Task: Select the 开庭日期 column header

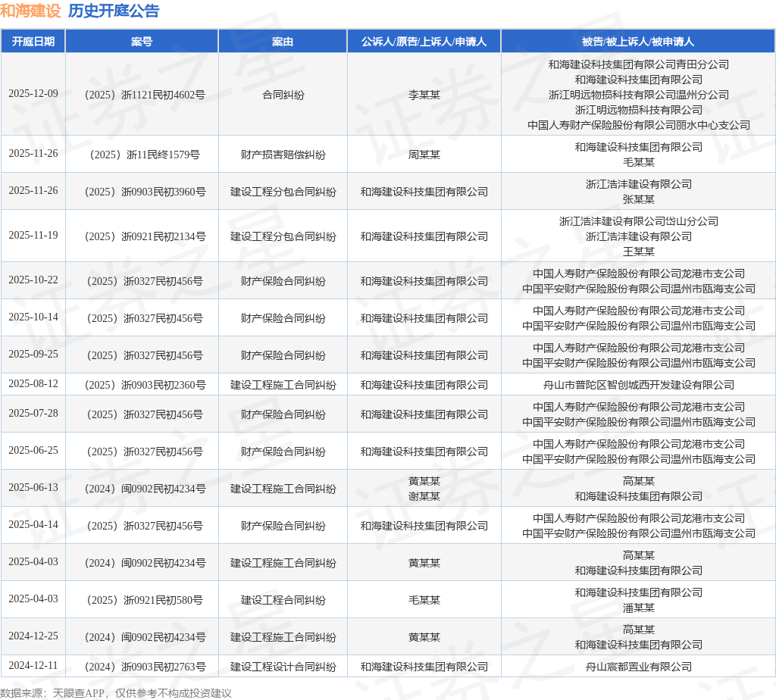Action: [x=33, y=42]
